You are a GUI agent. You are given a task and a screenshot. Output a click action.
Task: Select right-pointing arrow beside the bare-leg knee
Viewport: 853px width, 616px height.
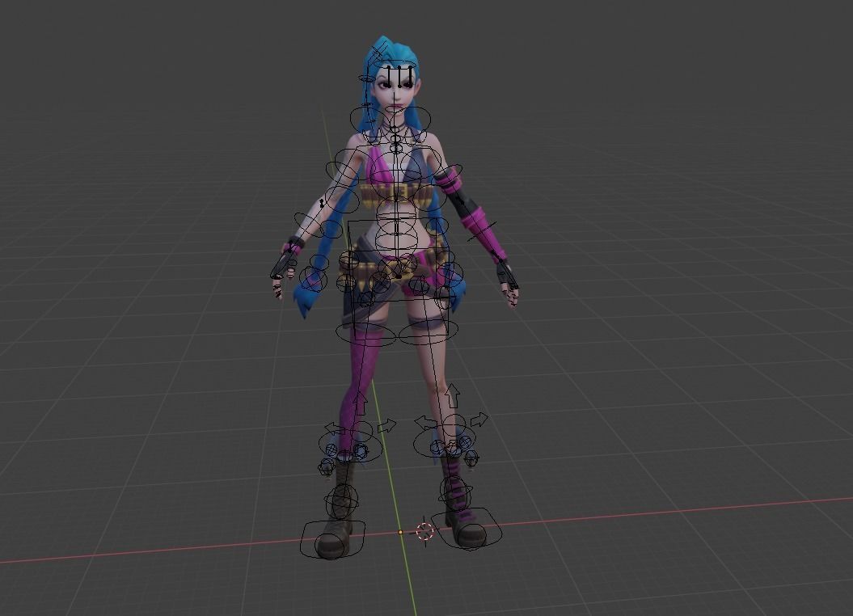pos(479,420)
